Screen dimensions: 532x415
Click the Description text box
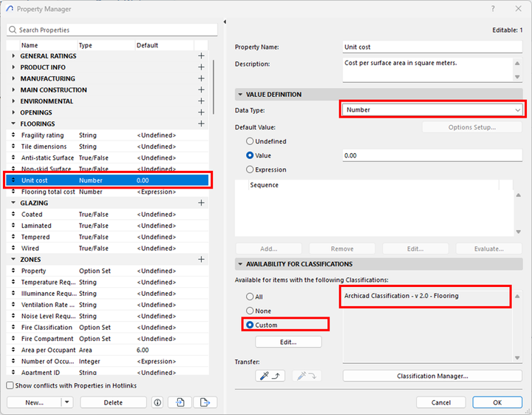(x=428, y=70)
